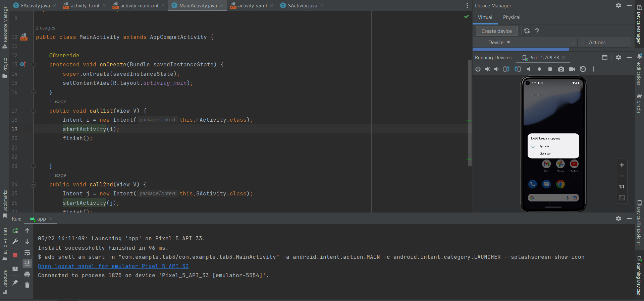Set emulator zoom to actual size 1:1
The width and height of the screenshot is (644, 301).
pyautogui.click(x=622, y=187)
